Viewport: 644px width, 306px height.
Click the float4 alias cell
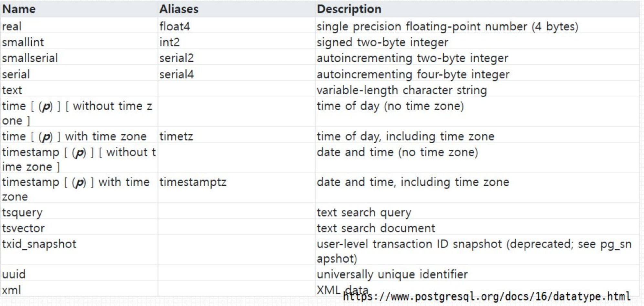[x=175, y=26]
